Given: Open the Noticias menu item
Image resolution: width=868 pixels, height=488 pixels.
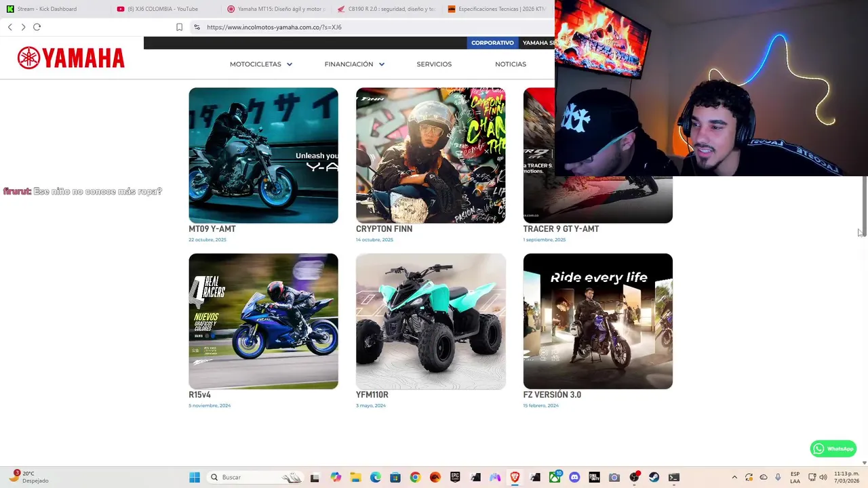Looking at the screenshot, I should click(x=511, y=64).
